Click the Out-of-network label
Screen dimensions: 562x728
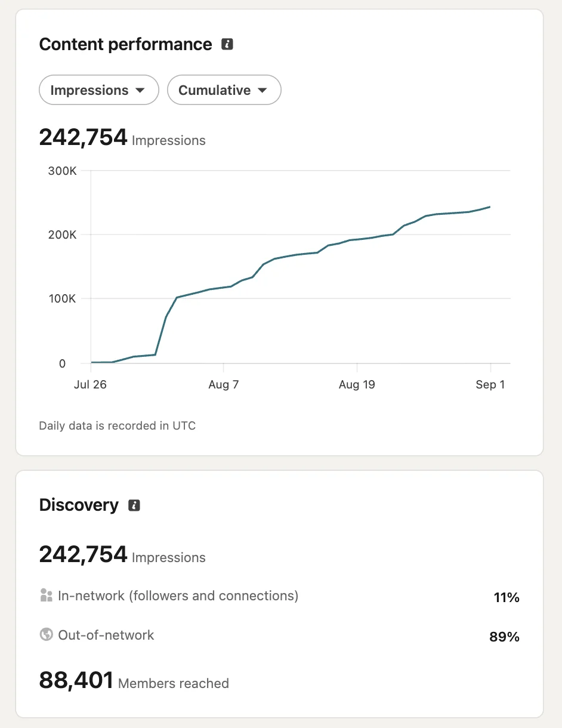(106, 635)
